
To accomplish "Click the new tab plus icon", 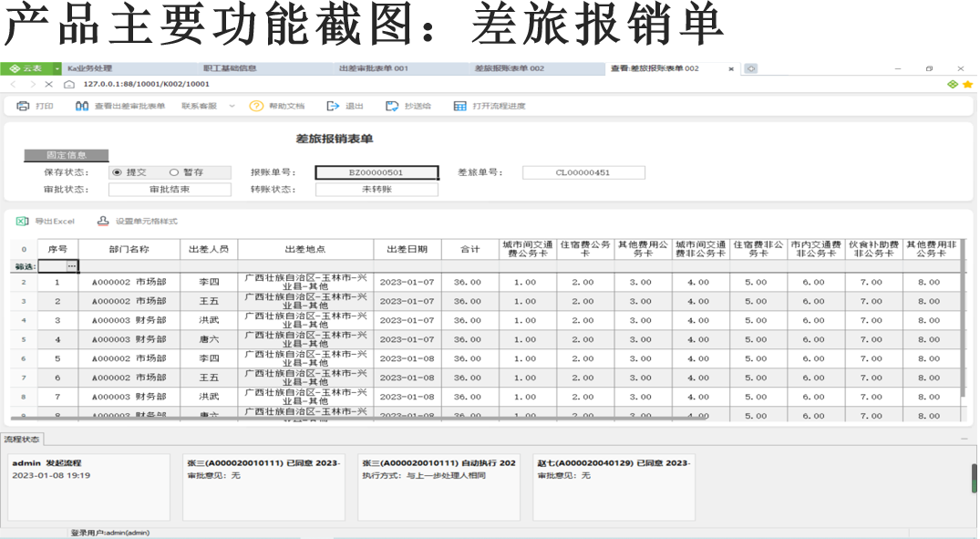I will point(750,68).
